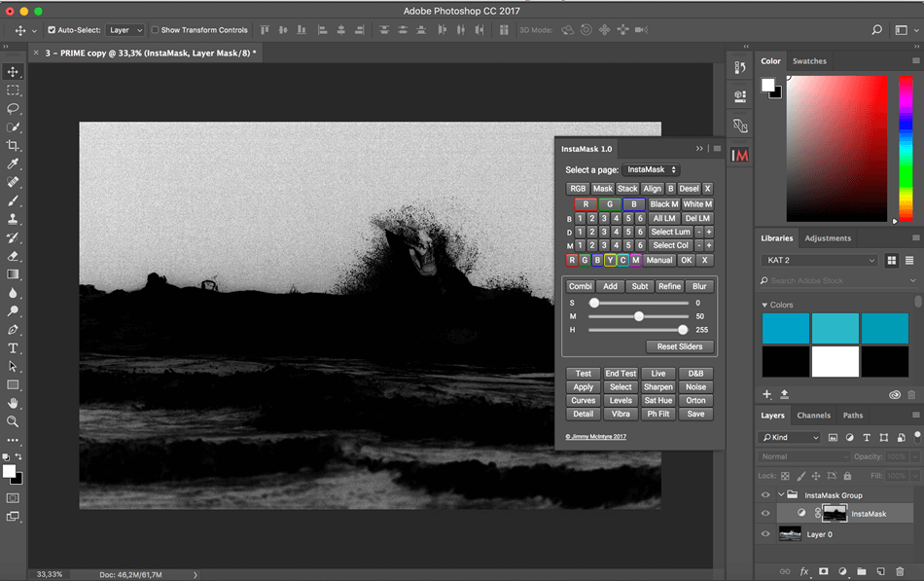
Task: Click the Apply button in InstaMask
Action: (584, 387)
